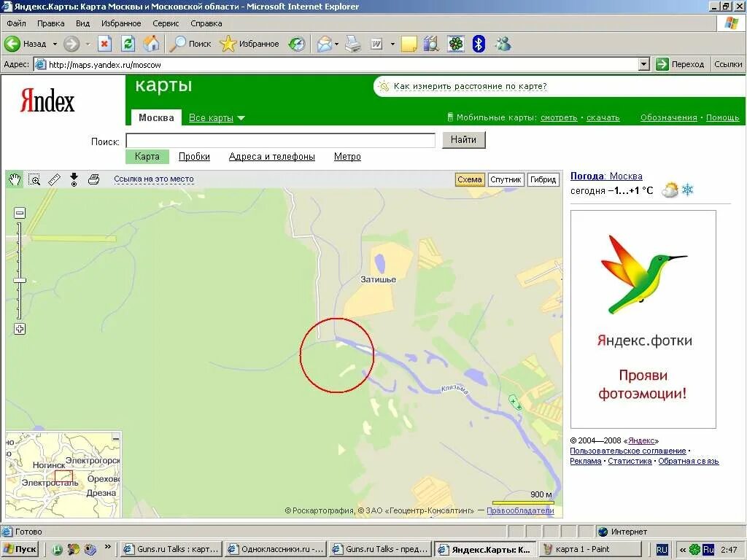Open the address bar dropdown
Screen dimensions: 747x560
pyautogui.click(x=643, y=64)
